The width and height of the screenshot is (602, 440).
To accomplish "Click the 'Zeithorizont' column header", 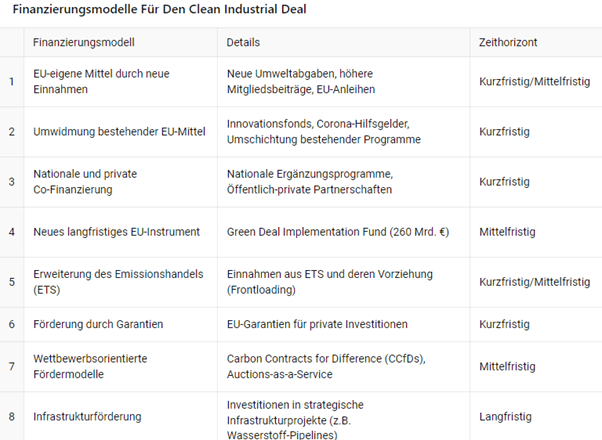I will tap(509, 43).
